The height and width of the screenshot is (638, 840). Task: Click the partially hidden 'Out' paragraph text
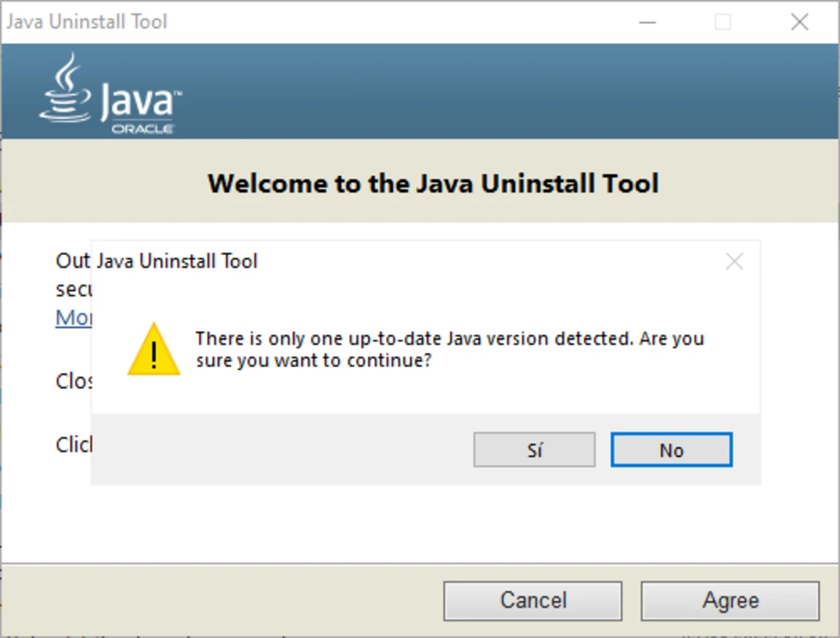coord(73,261)
